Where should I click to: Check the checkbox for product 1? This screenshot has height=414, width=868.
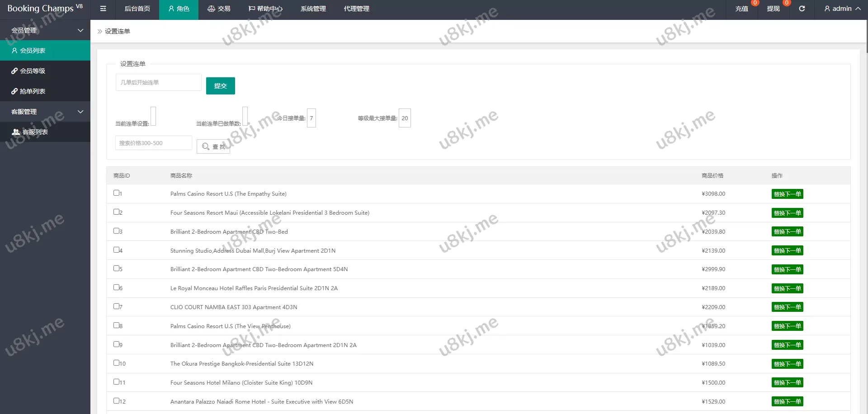[116, 193]
